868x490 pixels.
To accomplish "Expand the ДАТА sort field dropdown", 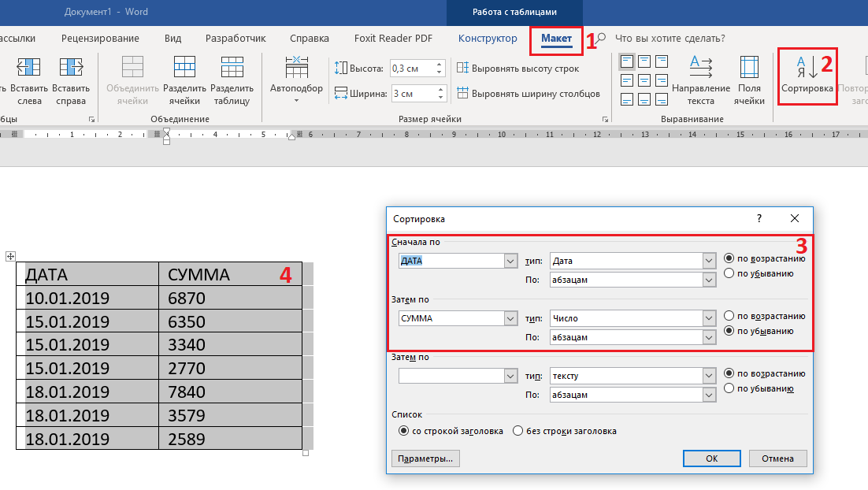I will pos(509,261).
